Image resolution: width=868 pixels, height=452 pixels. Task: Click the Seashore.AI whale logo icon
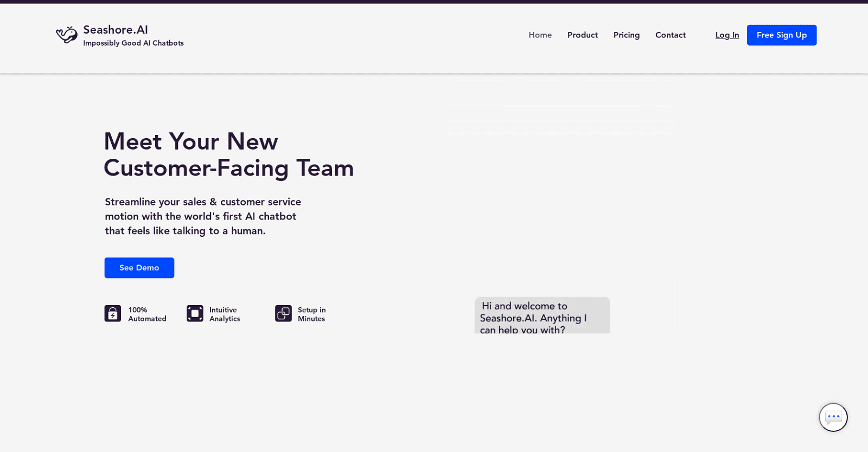[x=67, y=35]
